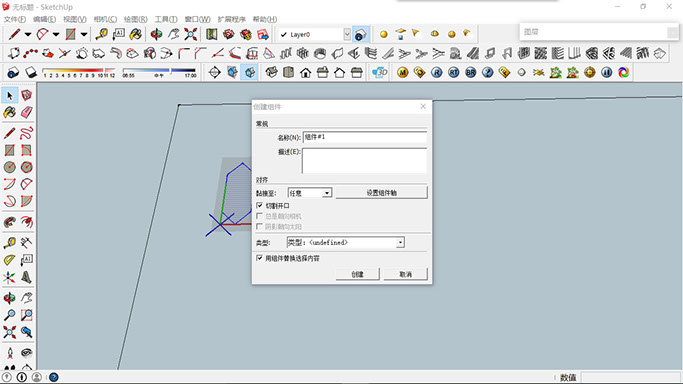683x384 pixels.
Task: Open the Line tool dropdown arrow
Action: (28, 34)
